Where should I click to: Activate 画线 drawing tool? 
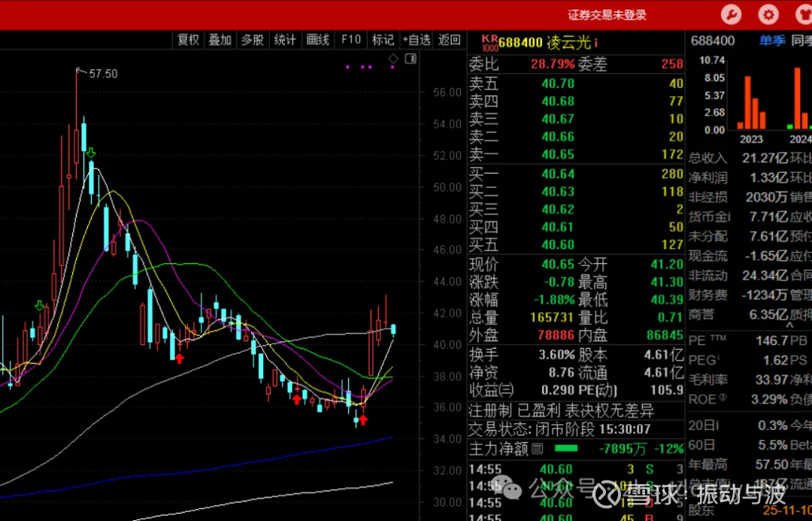317,40
